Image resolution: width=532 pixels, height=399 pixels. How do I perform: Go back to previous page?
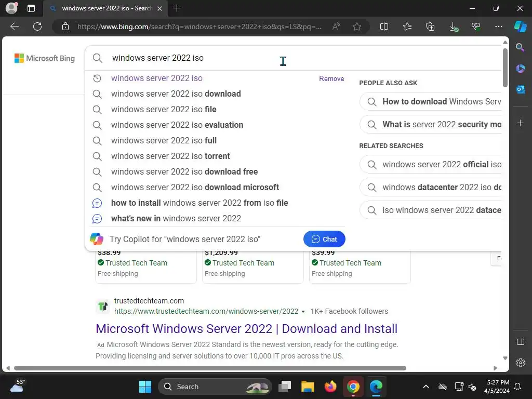point(15,26)
